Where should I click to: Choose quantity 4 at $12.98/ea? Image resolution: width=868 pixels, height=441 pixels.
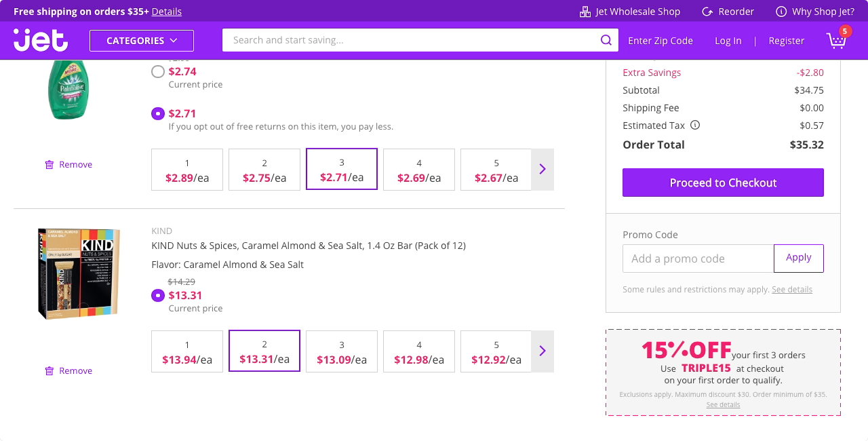419,351
